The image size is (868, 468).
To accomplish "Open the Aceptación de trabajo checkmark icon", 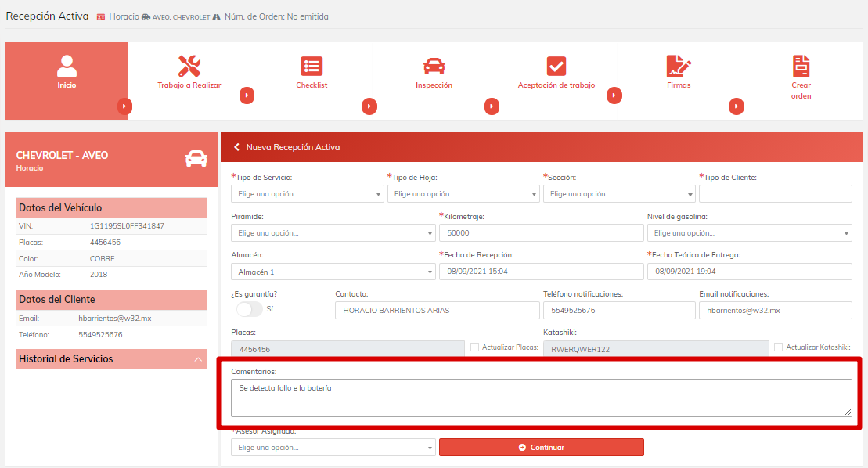I will click(556, 67).
